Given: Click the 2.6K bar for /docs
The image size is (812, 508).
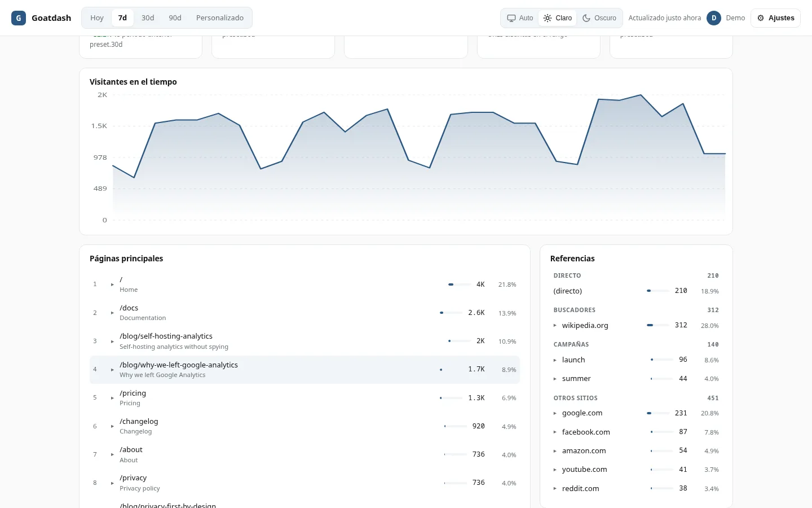Looking at the screenshot, I should (451, 313).
